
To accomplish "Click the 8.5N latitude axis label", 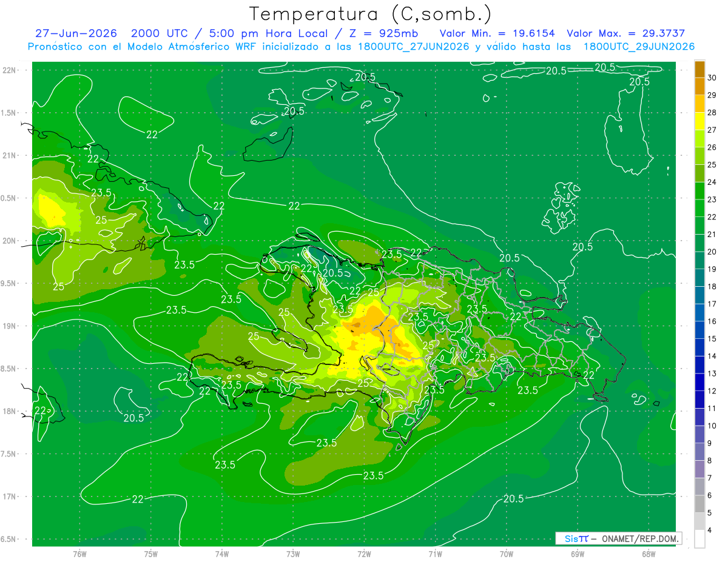I will [x=9, y=369].
